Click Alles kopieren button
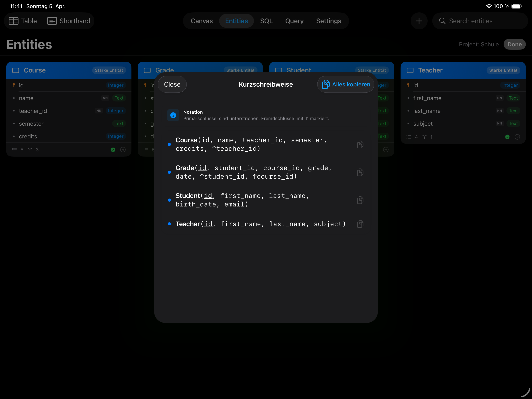The width and height of the screenshot is (532, 399). click(346, 84)
